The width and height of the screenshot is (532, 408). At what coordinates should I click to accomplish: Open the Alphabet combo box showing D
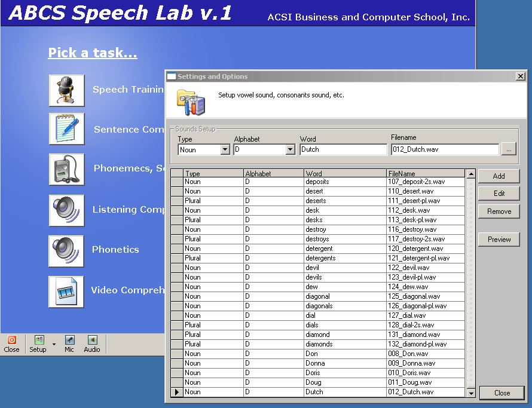(264, 149)
